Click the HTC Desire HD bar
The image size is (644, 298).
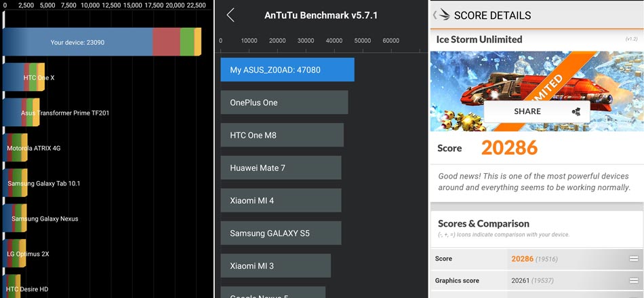tap(12, 286)
